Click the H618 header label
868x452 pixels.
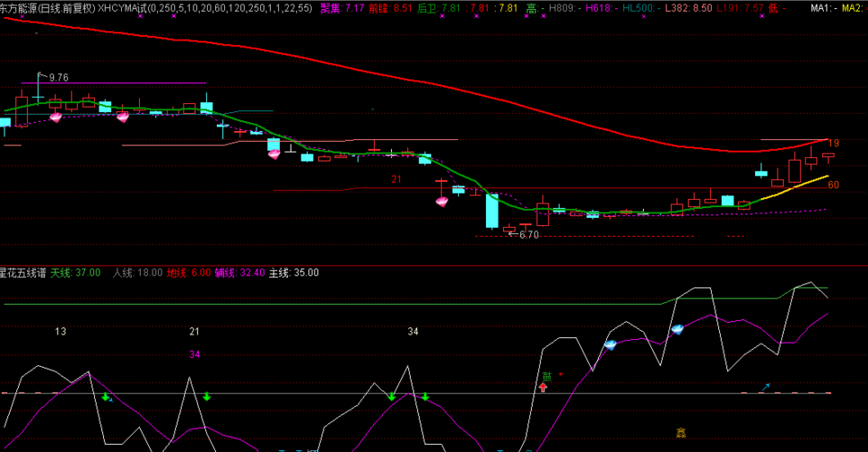click(600, 8)
